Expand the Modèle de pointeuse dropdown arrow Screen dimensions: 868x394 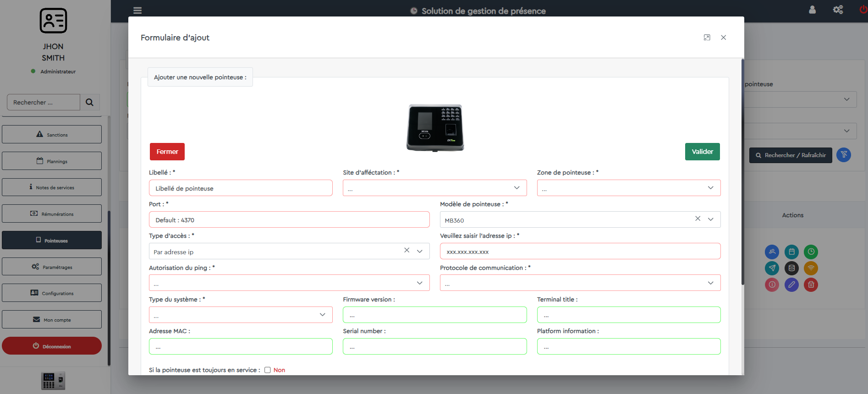(711, 219)
